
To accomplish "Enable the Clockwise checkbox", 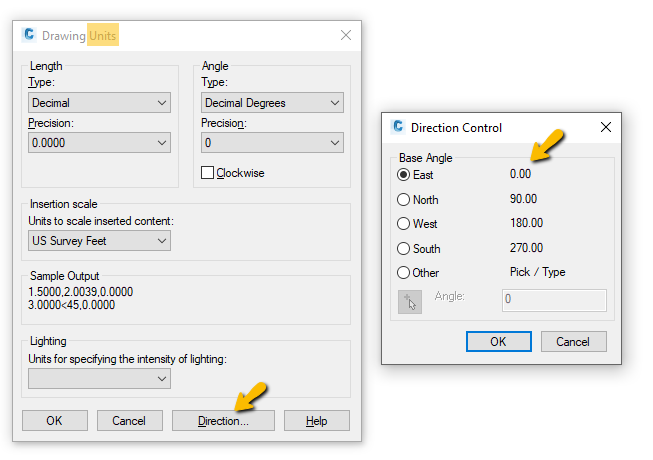I will click(x=208, y=173).
